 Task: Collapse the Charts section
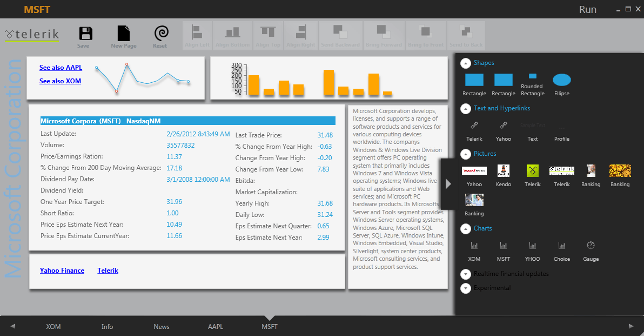pos(466,229)
